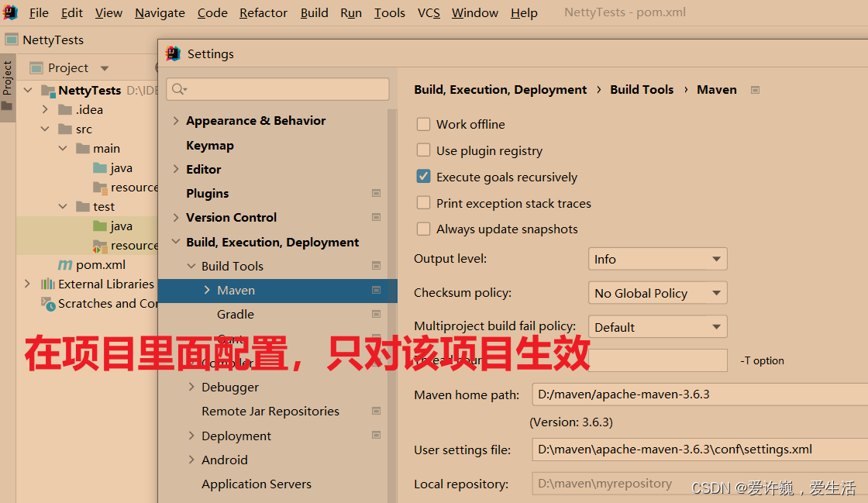This screenshot has width=868, height=503.
Task: Expand the Maven sub-settings
Action: point(207,290)
